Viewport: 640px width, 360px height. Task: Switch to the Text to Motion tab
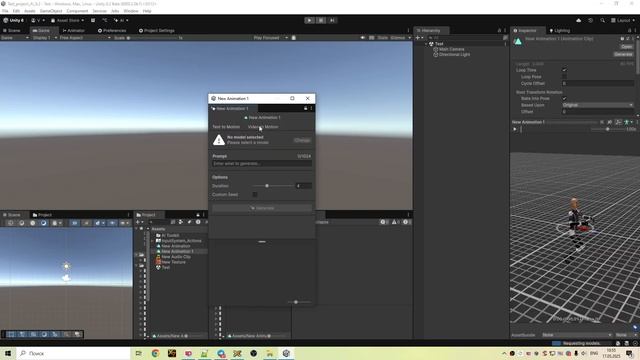(x=226, y=127)
